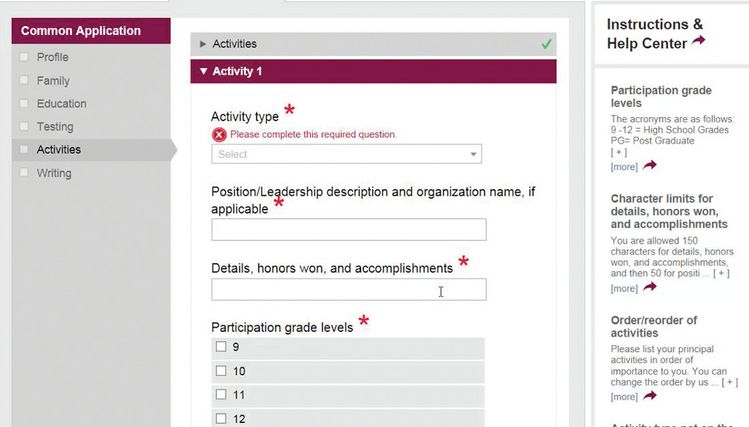The height and width of the screenshot is (427, 749).
Task: Click the red error icon under Activity type
Action: [219, 134]
